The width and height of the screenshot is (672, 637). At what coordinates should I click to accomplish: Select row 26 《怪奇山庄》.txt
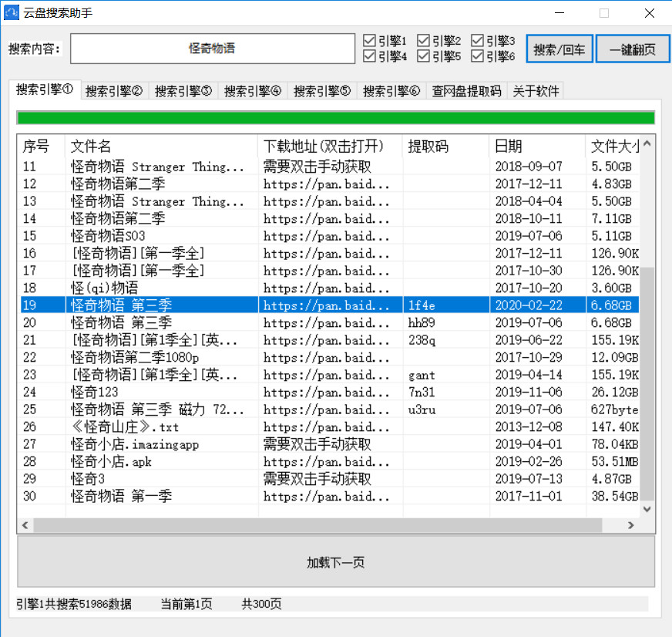pyautogui.click(x=330, y=426)
